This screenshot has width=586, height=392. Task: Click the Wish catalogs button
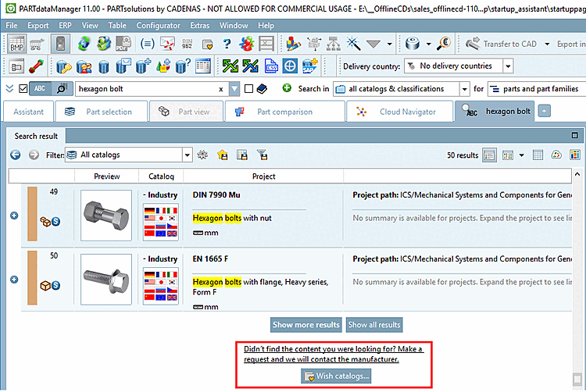(x=336, y=376)
